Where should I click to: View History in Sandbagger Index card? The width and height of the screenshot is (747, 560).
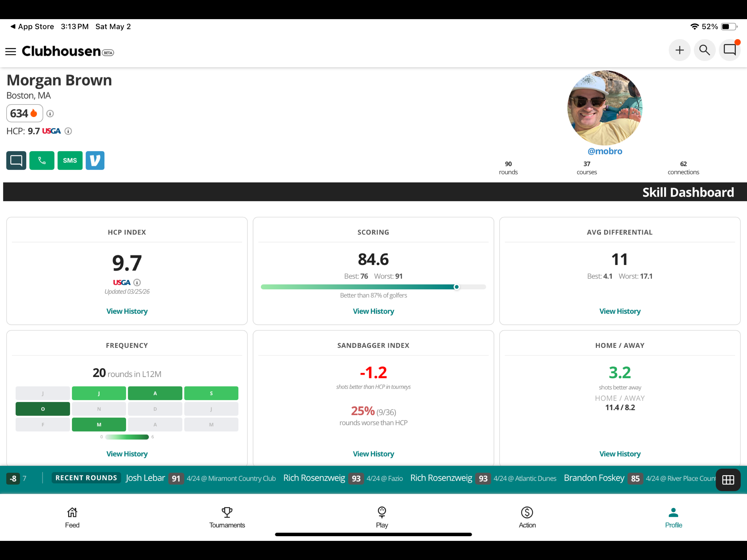click(x=373, y=454)
